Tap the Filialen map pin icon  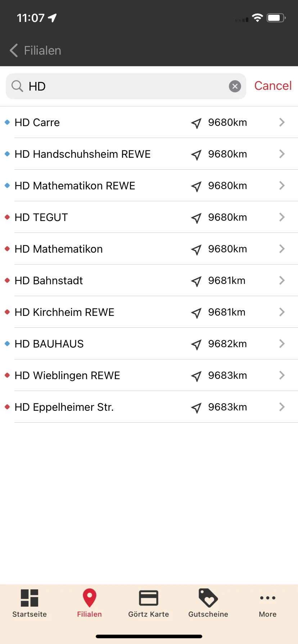(x=89, y=598)
